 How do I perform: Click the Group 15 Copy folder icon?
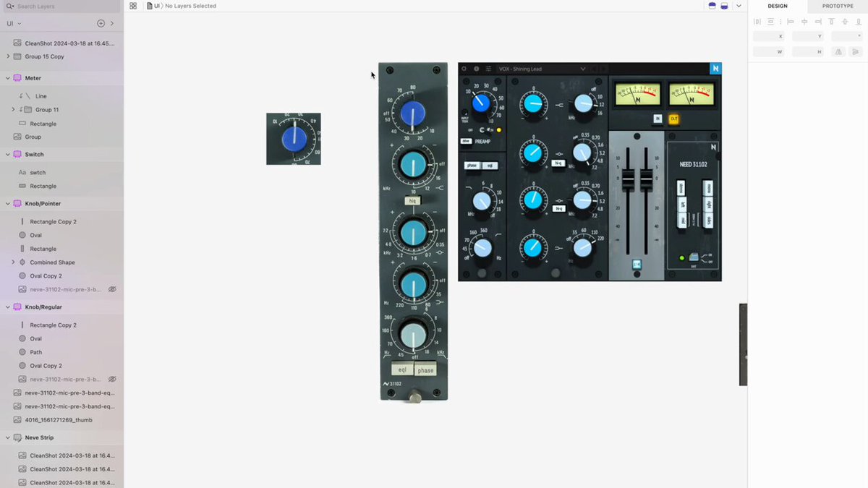pyautogui.click(x=17, y=56)
